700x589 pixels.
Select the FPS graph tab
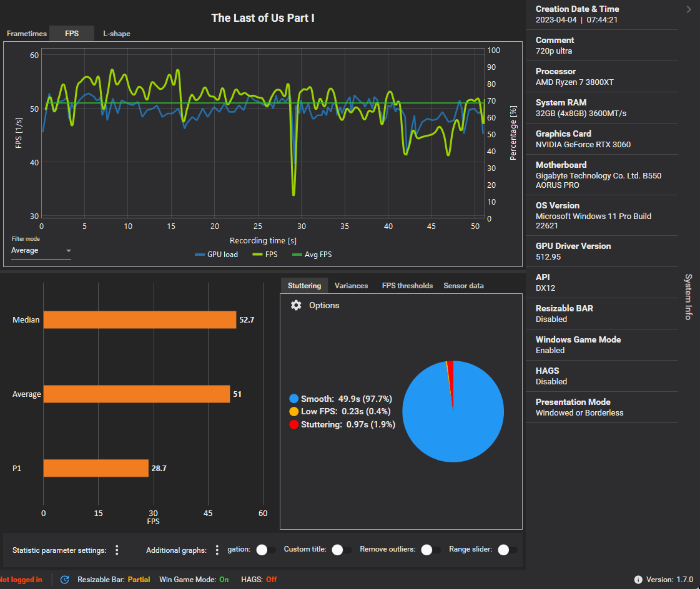point(72,34)
